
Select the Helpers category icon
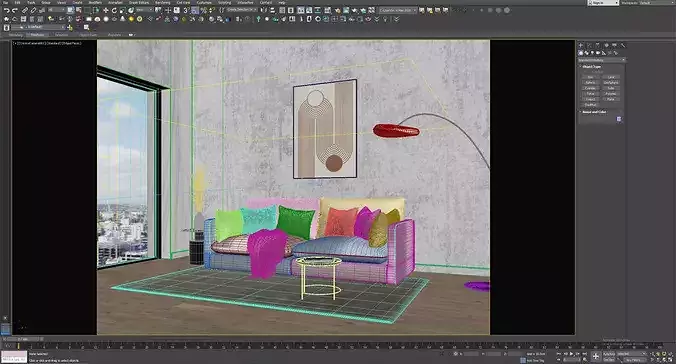[604, 53]
